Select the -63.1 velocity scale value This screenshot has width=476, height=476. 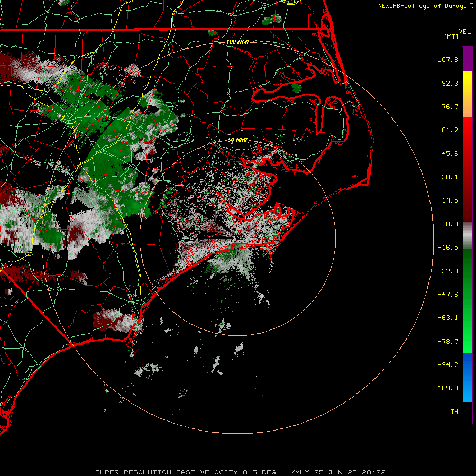(x=448, y=318)
